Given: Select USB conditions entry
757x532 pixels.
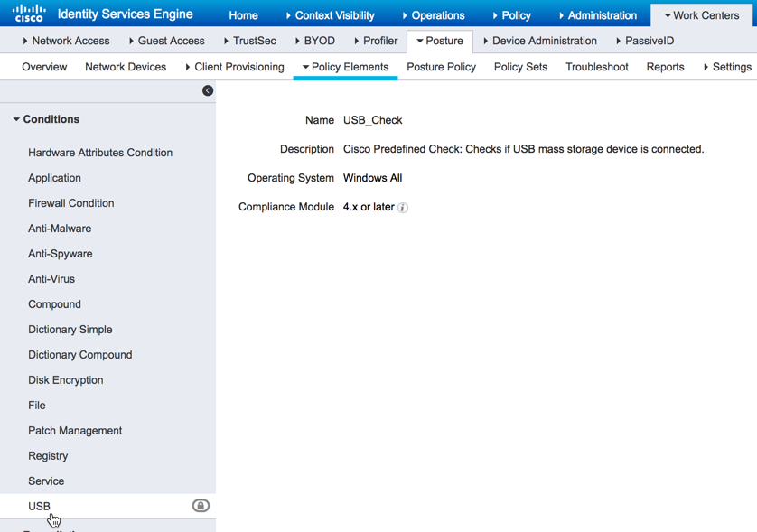Looking at the screenshot, I should coord(39,507).
